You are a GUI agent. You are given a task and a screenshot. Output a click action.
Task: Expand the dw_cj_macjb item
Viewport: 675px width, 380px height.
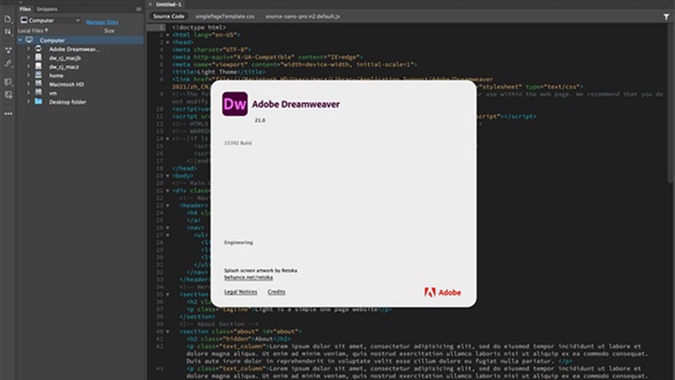click(x=28, y=58)
